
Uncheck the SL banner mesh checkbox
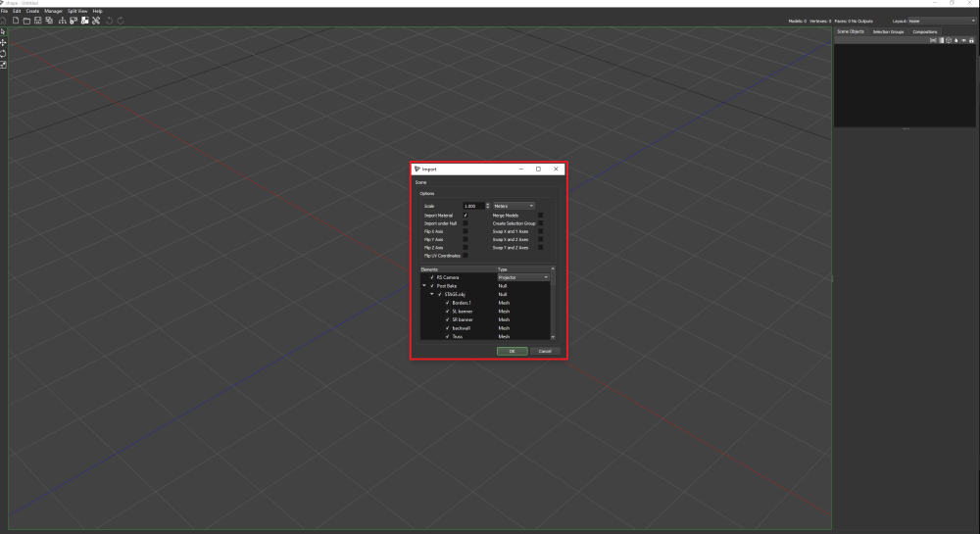(448, 311)
